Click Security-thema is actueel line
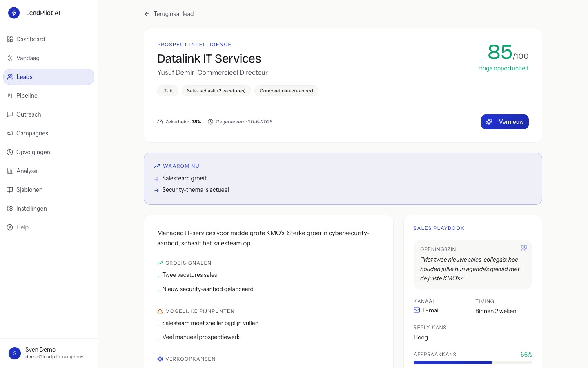Viewport: 588px width, 368px height. (196, 190)
